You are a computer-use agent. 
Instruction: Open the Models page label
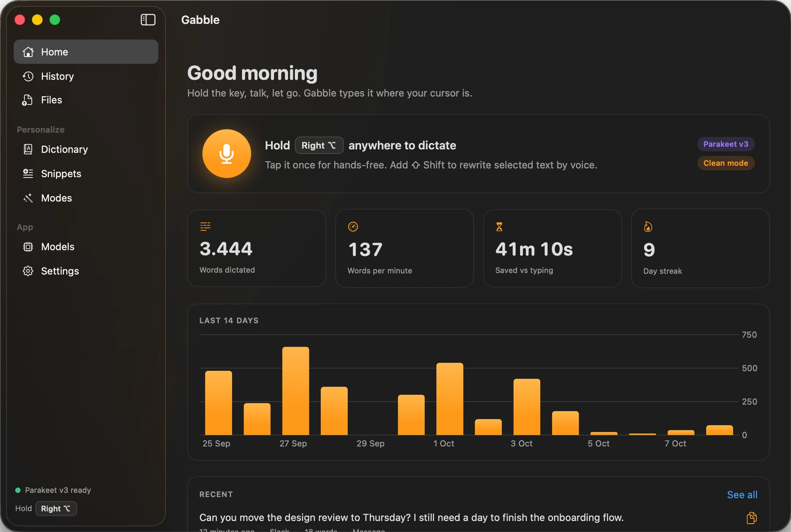pos(58,247)
